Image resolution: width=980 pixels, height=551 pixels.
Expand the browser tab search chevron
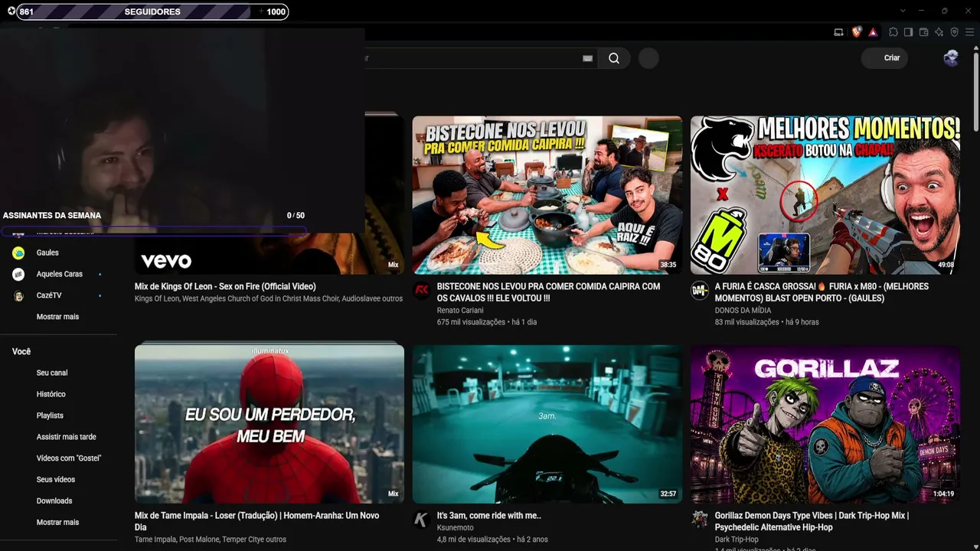pos(903,11)
